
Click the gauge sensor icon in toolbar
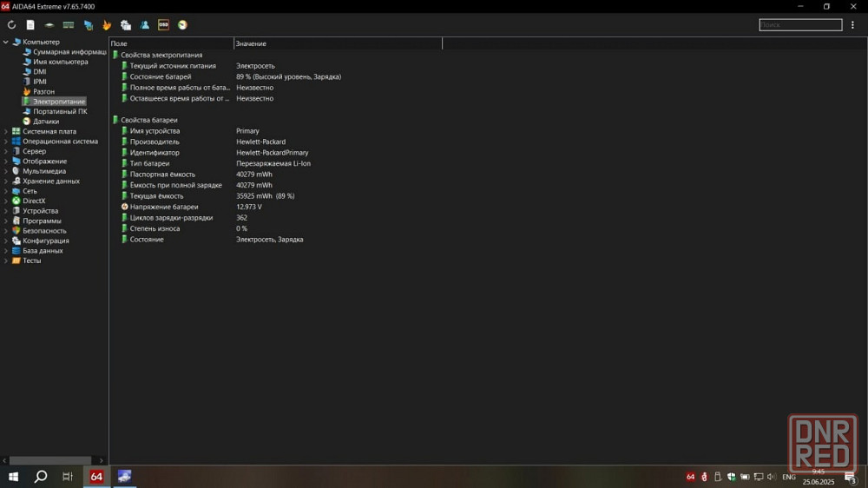[182, 25]
